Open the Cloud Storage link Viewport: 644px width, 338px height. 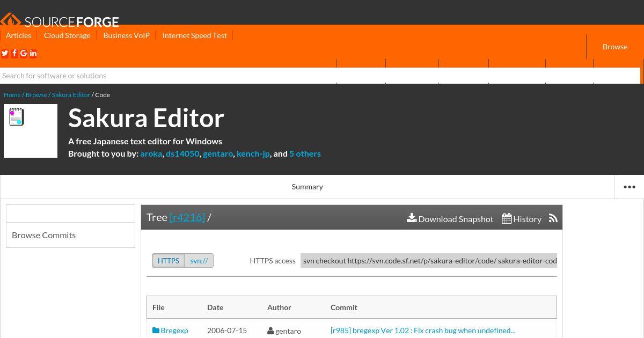click(x=67, y=35)
